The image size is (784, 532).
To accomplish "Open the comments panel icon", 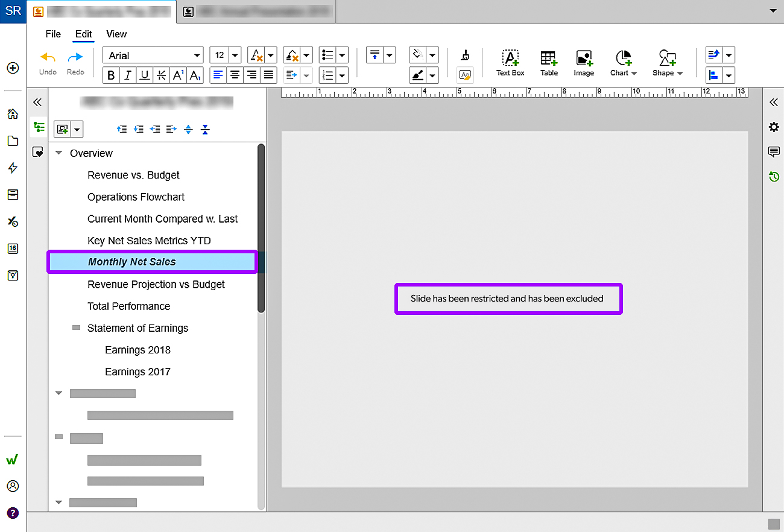I will coord(774,151).
